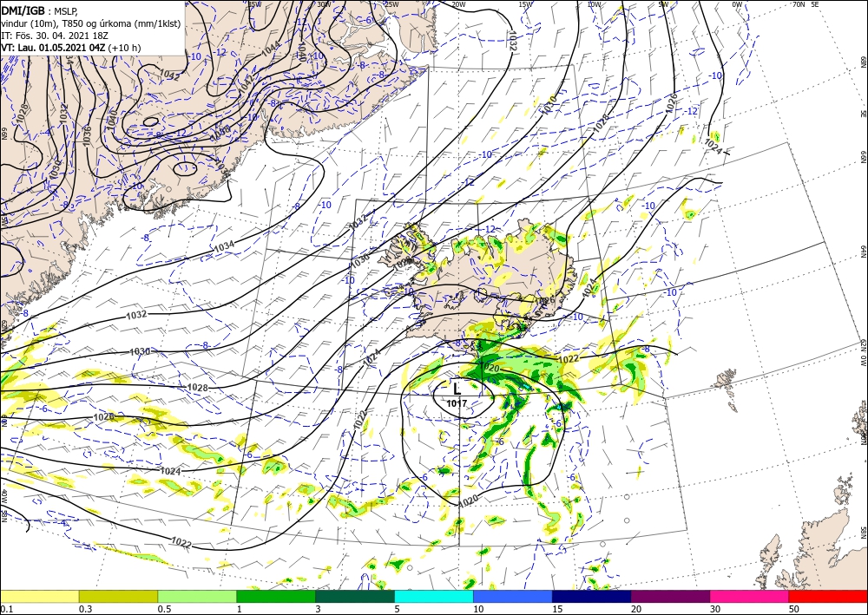Viewport: 868px width, 615px height.
Task: Click the legend tick label 0.3
Action: pyautogui.click(x=85, y=609)
